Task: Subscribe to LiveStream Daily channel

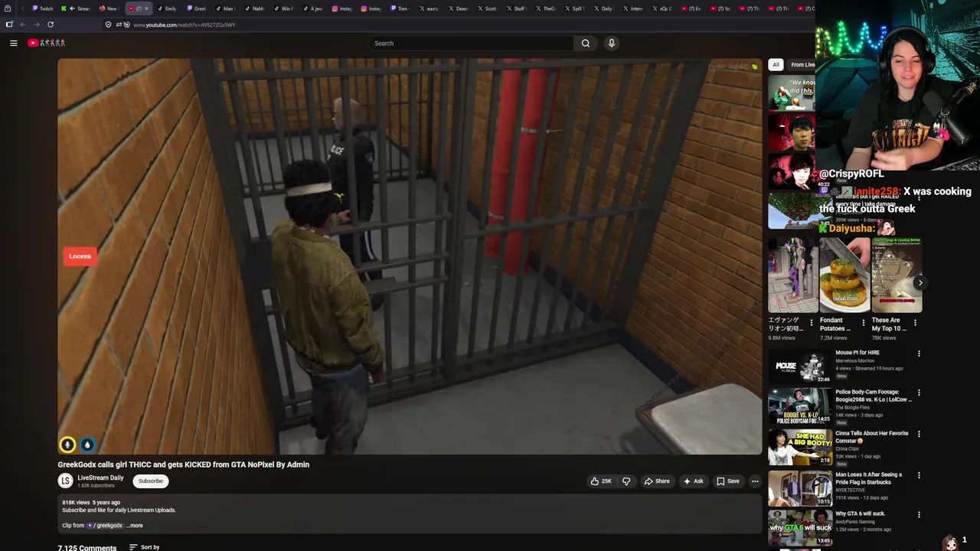Action: pyautogui.click(x=151, y=481)
